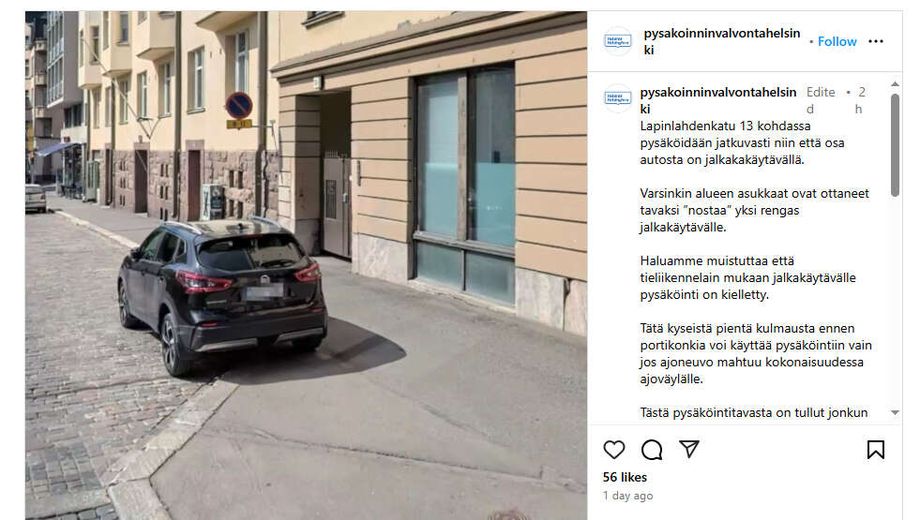Open the three-dot more options menu

click(x=875, y=41)
